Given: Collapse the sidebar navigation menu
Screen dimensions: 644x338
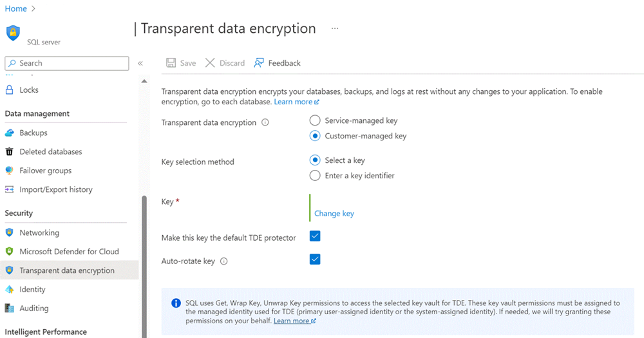Looking at the screenshot, I should 140,63.
